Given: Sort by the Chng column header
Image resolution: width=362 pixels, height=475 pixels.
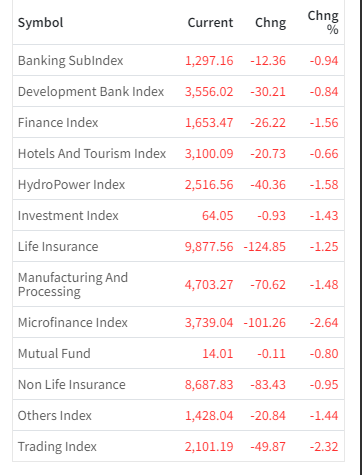Looking at the screenshot, I should click(270, 23).
